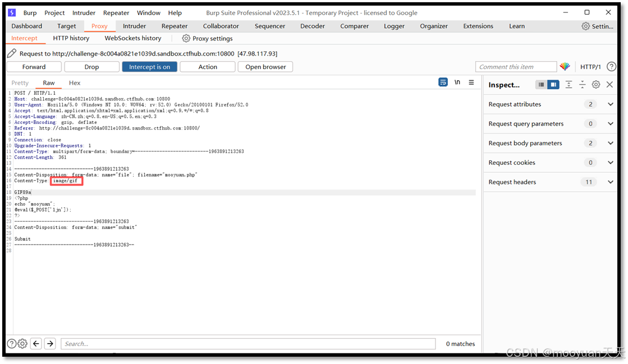Go to previous search match arrow

(36, 344)
